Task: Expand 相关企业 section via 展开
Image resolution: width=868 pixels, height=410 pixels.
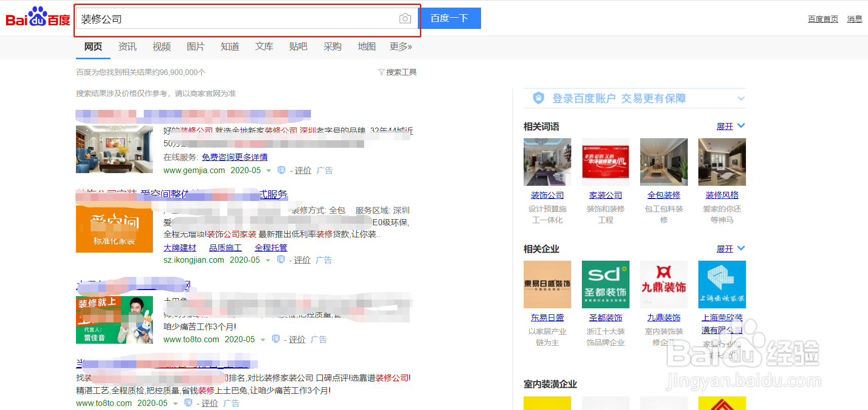Action: pyautogui.click(x=731, y=249)
